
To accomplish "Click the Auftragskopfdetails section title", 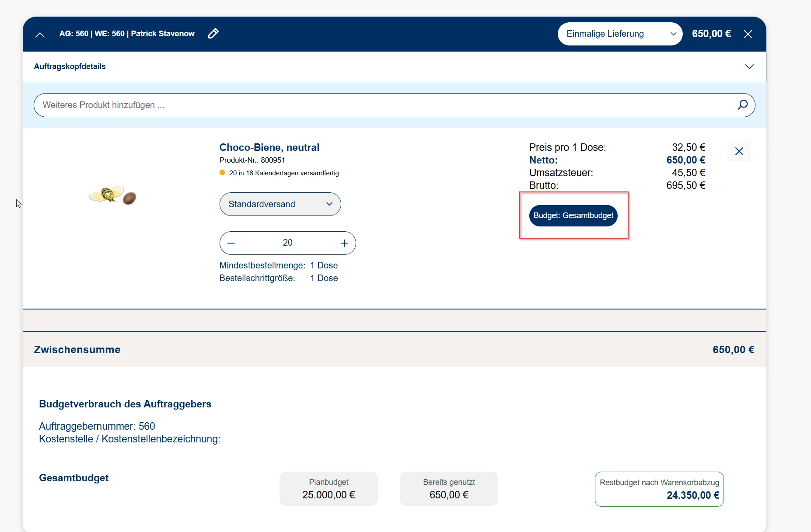I will click(70, 66).
